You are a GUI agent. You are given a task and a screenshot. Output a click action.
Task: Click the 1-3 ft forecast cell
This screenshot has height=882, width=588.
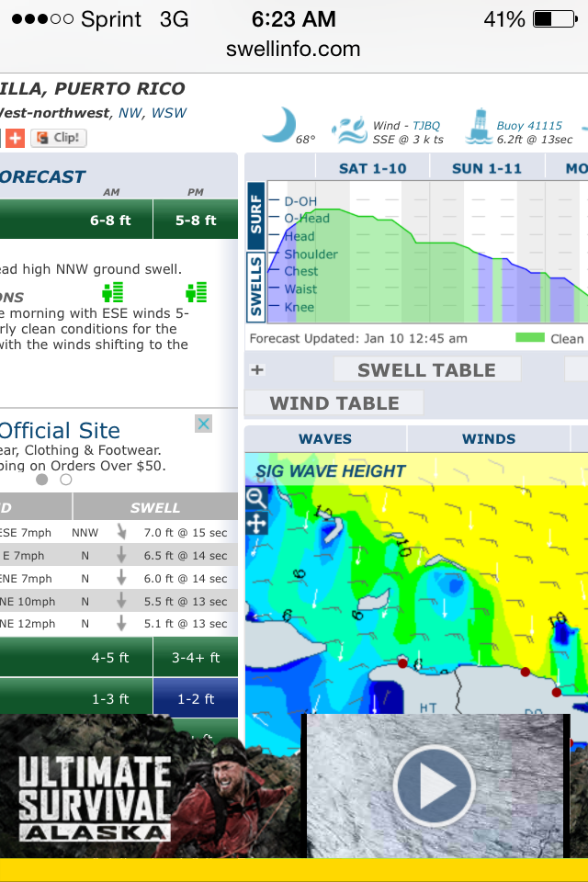pyautogui.click(x=110, y=698)
